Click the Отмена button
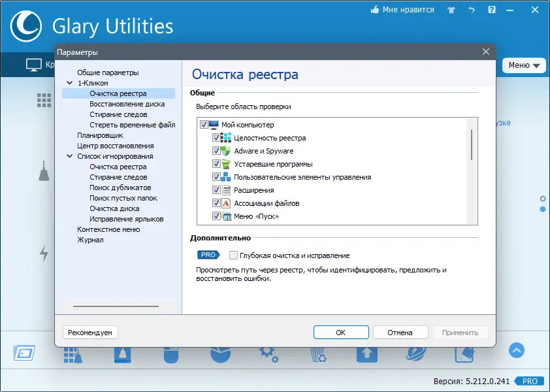This screenshot has height=392, width=550. coord(400,333)
